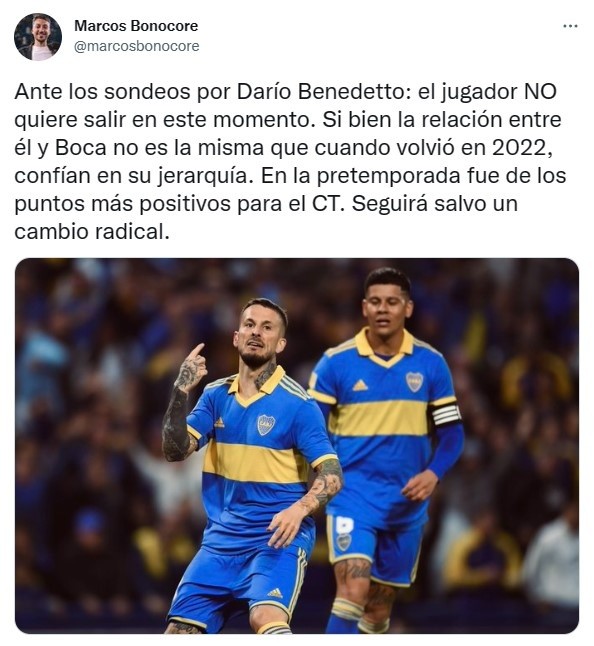The width and height of the screenshot is (594, 646).
Task: Click the face of the captain behind
Action: (386, 306)
